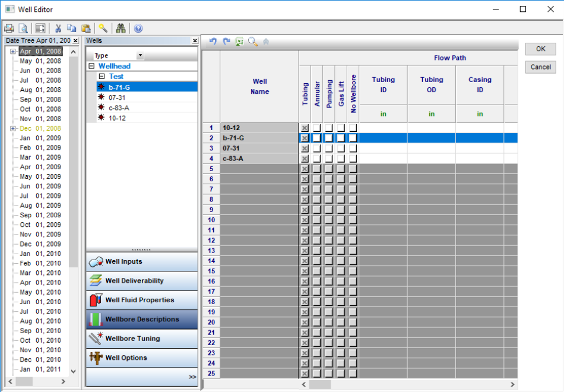The image size is (564, 392).
Task: Collapse the Wellhead tree node
Action: [91, 67]
